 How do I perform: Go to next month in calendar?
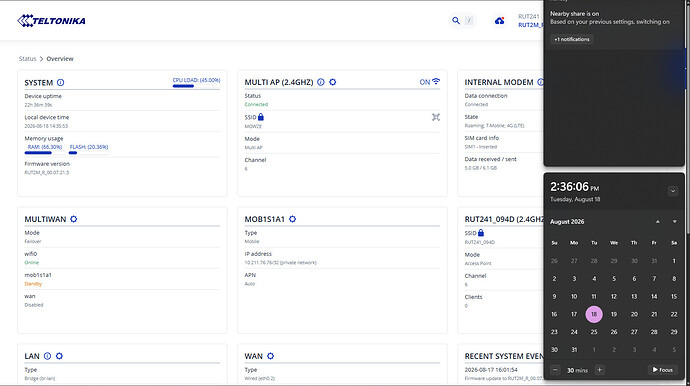[x=674, y=221]
